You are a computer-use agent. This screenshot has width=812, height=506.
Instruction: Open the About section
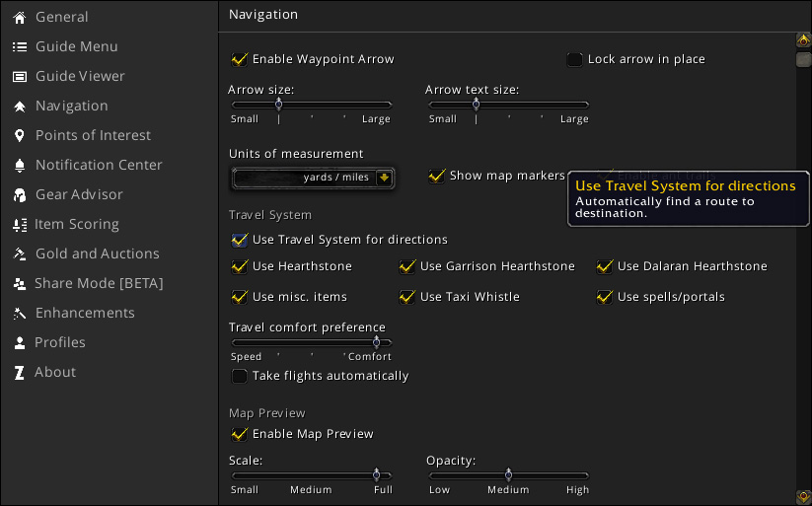pos(55,372)
